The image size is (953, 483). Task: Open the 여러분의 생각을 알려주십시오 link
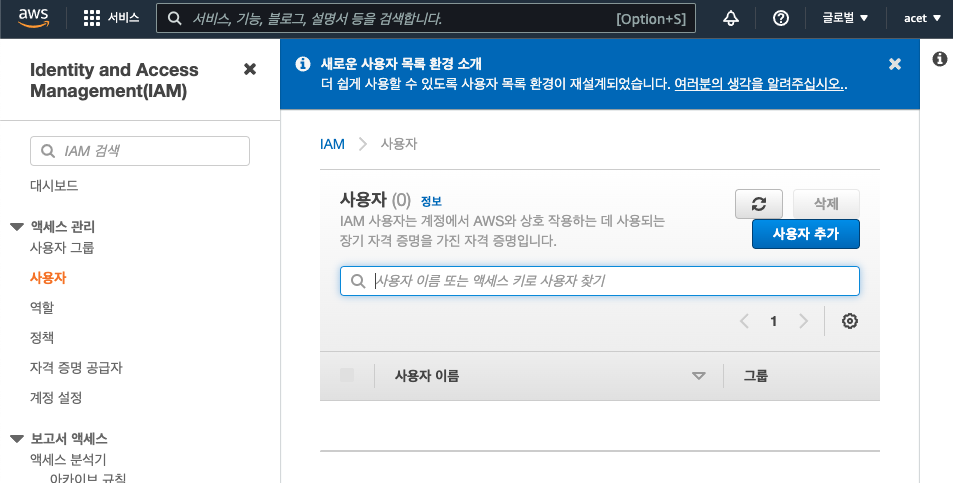click(x=759, y=84)
